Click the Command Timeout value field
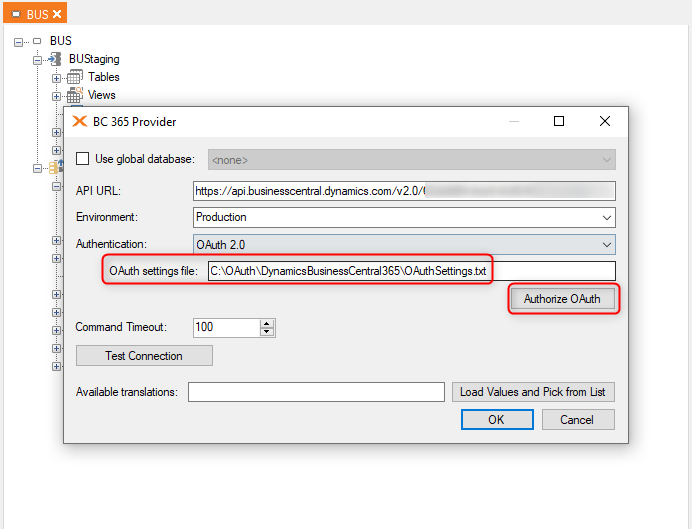This screenshot has height=529, width=692. [x=227, y=327]
